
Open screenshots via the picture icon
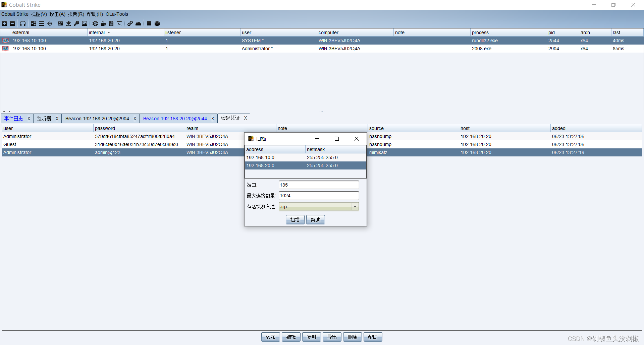(x=85, y=23)
